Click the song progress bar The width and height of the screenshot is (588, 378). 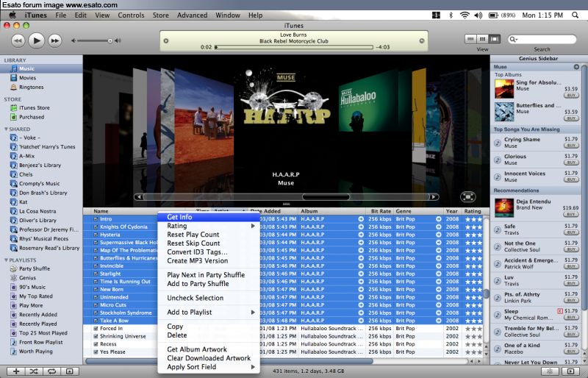click(x=294, y=47)
